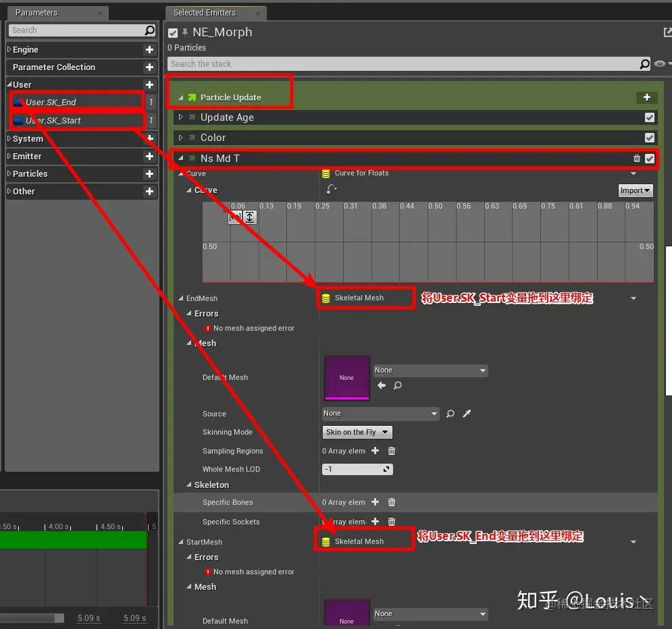This screenshot has height=629, width=672.
Task: Clear Specific Bones array with trash icon
Action: click(391, 502)
